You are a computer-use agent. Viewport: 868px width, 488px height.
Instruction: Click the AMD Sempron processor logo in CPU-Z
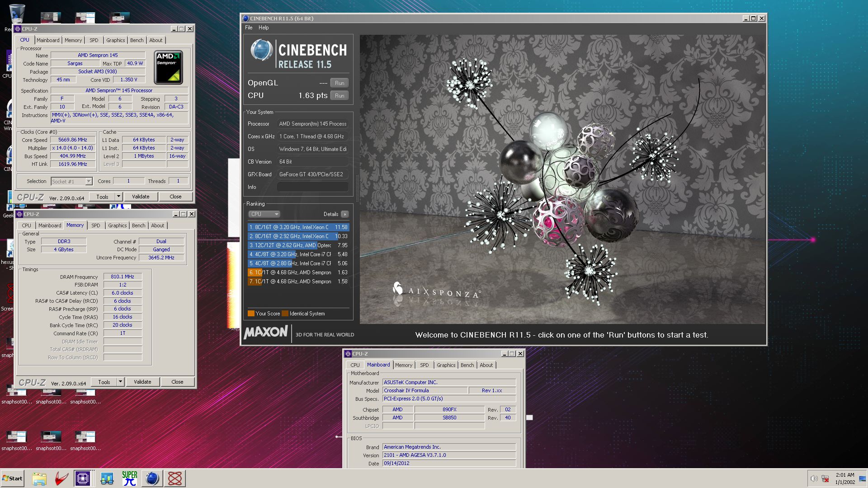point(169,67)
